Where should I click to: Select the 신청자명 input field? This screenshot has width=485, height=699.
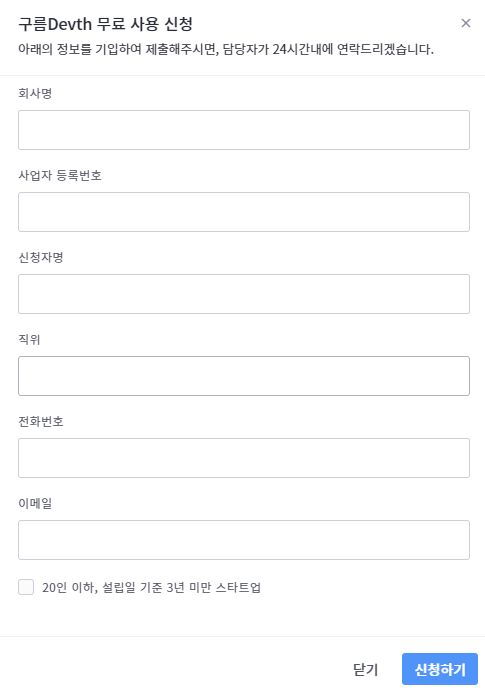tap(244, 294)
